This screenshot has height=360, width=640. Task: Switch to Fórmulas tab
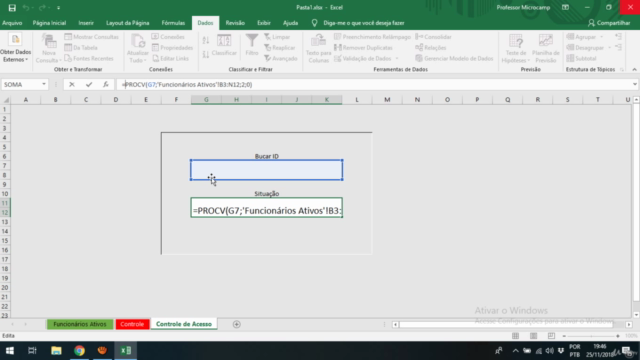(x=173, y=23)
